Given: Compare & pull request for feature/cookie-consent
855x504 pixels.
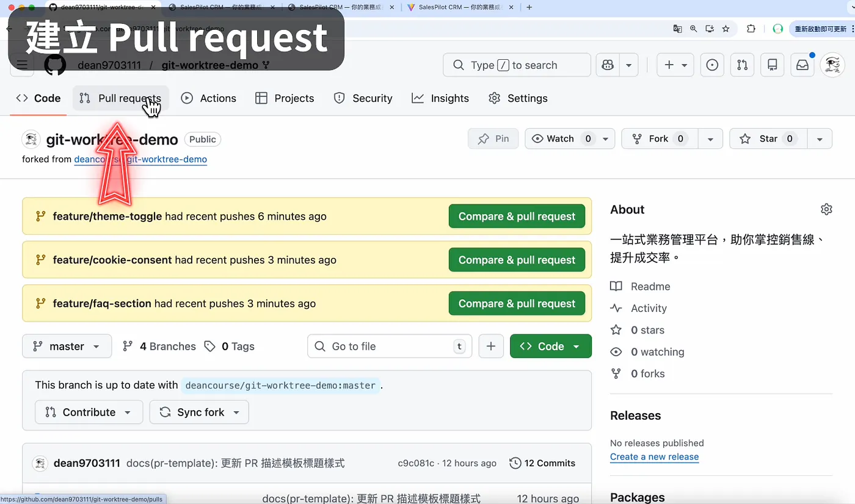Looking at the screenshot, I should [517, 259].
